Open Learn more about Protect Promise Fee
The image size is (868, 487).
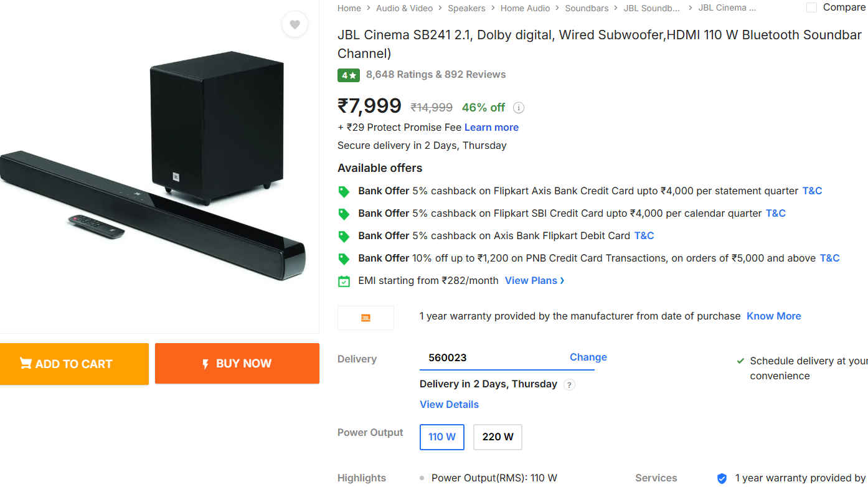coord(491,128)
